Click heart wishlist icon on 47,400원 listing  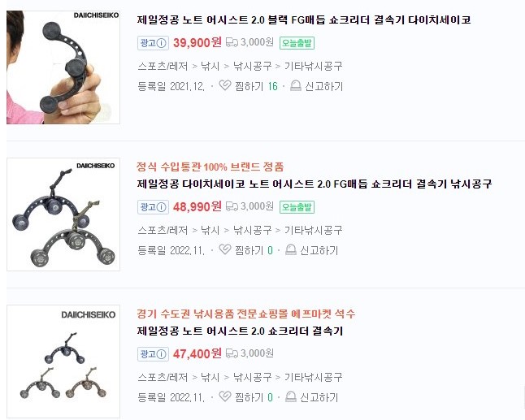(x=224, y=397)
